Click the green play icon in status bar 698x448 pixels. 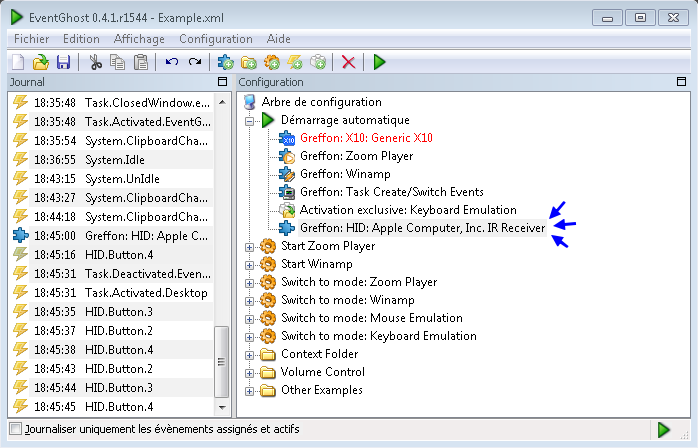(663, 430)
